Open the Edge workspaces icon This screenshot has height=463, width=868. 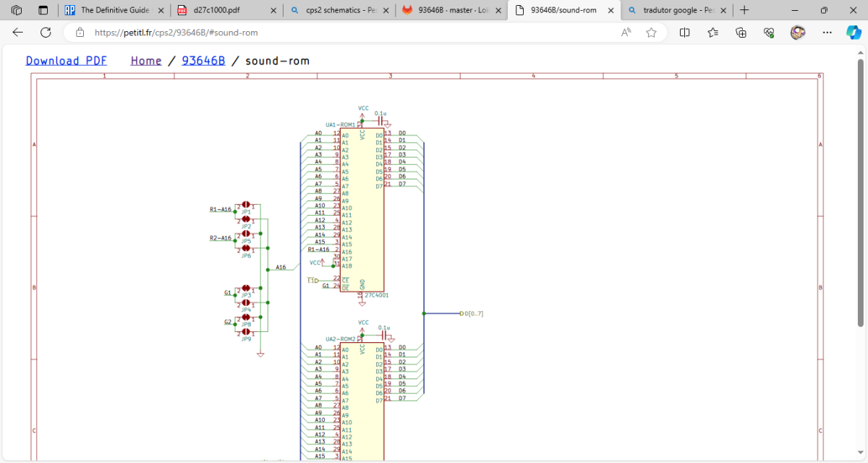(x=16, y=11)
